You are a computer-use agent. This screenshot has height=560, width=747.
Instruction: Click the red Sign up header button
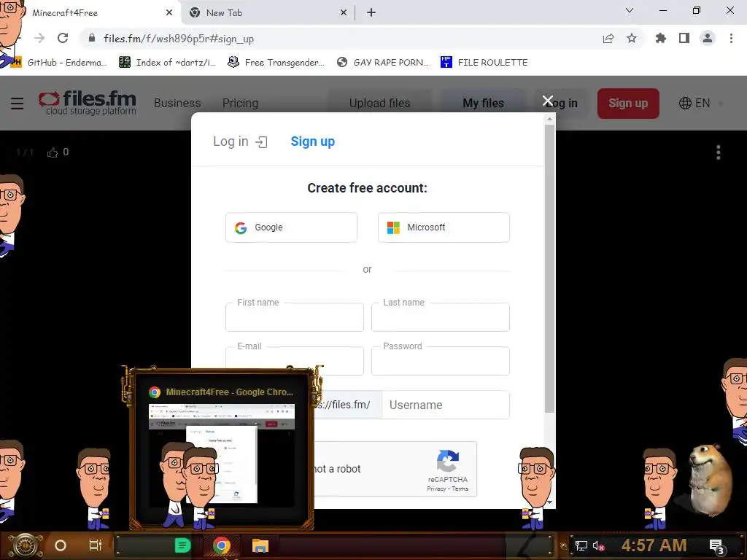pos(628,104)
